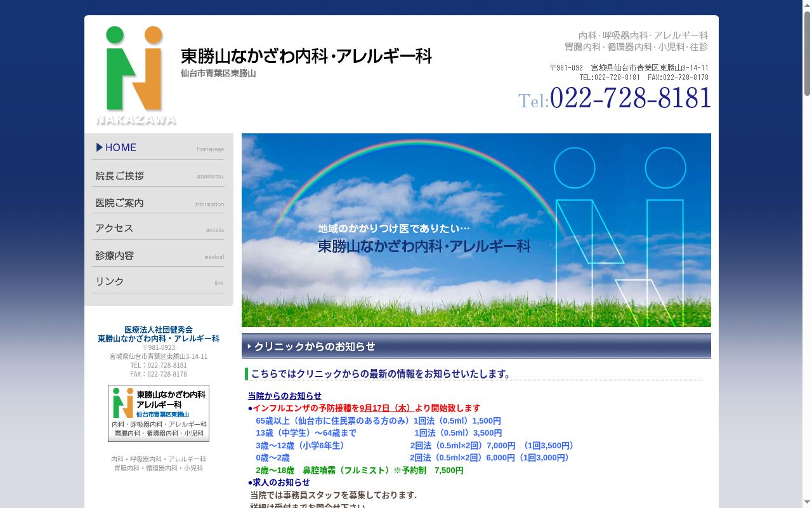The image size is (812, 508).
Task: Click the rainbow sky banner image
Action: pos(476,230)
